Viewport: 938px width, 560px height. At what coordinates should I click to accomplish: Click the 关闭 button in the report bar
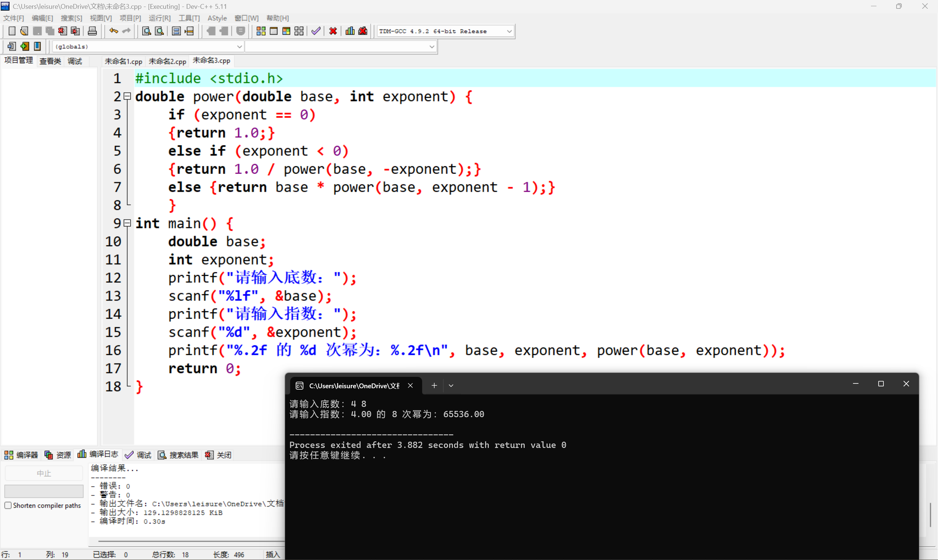click(x=218, y=455)
